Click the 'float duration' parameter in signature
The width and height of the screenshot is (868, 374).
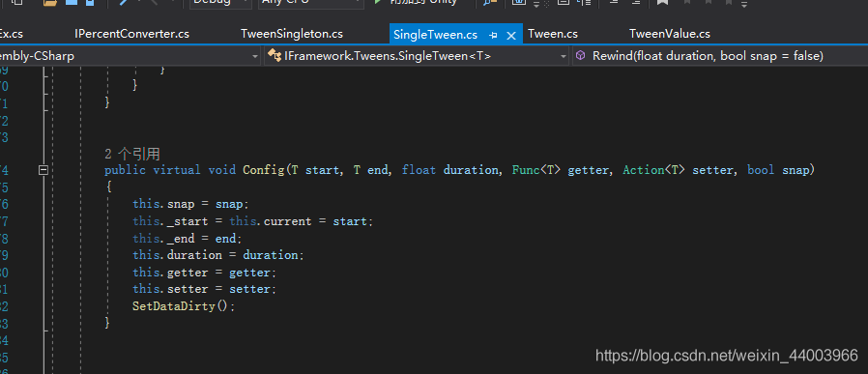[x=450, y=170]
